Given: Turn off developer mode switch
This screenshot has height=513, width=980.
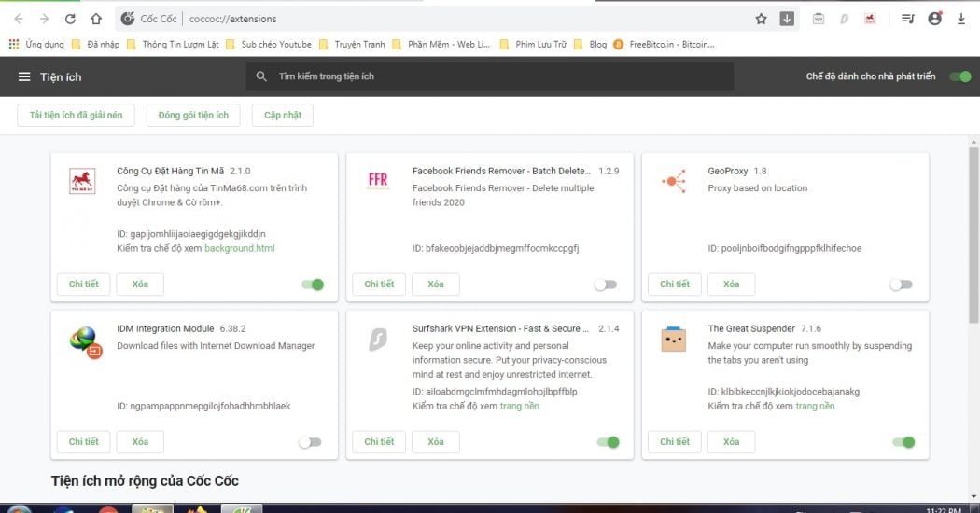Looking at the screenshot, I should click(960, 76).
